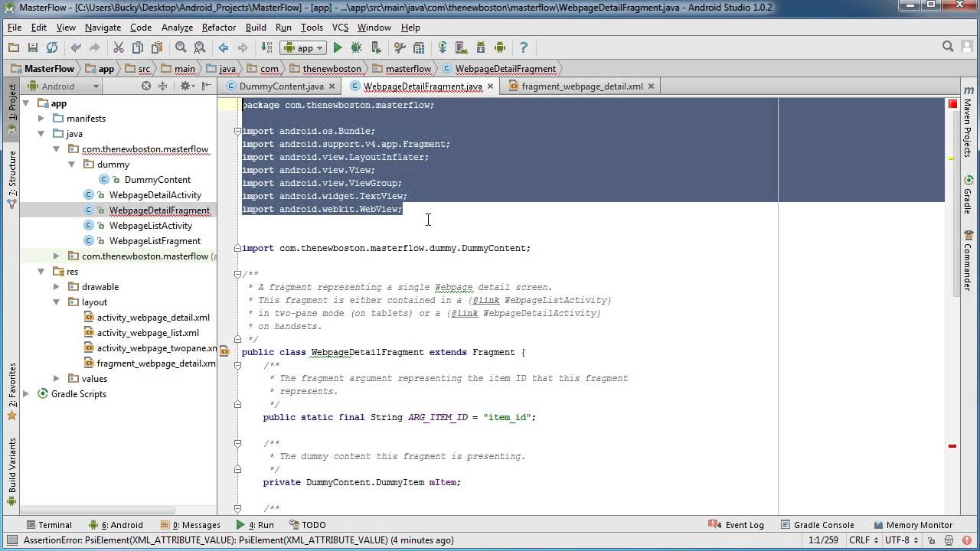
Task: Attach debugger to the Android process icon
Action: (376, 47)
